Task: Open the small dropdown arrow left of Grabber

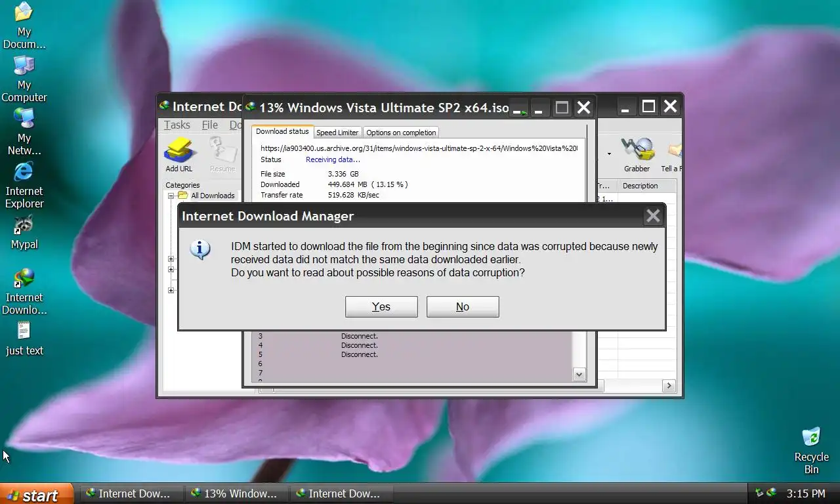Action: (609, 154)
